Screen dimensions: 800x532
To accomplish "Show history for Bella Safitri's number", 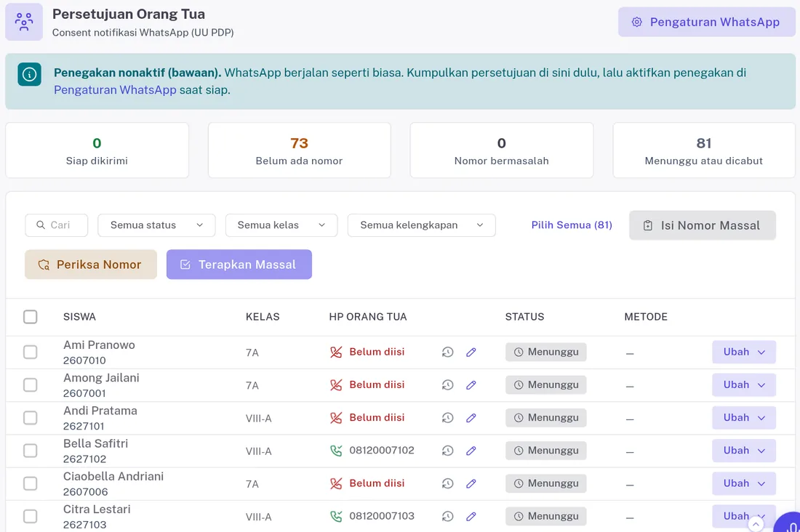I will 447,451.
